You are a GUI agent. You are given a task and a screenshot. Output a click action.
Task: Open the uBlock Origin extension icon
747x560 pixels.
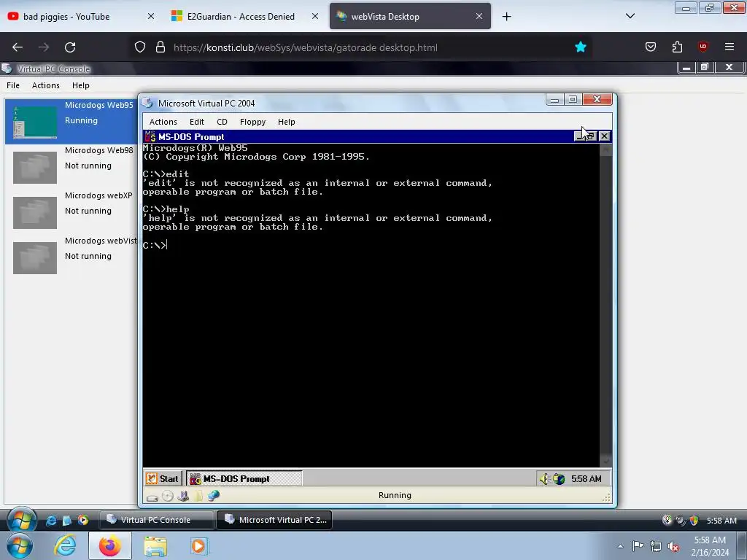pos(703,47)
